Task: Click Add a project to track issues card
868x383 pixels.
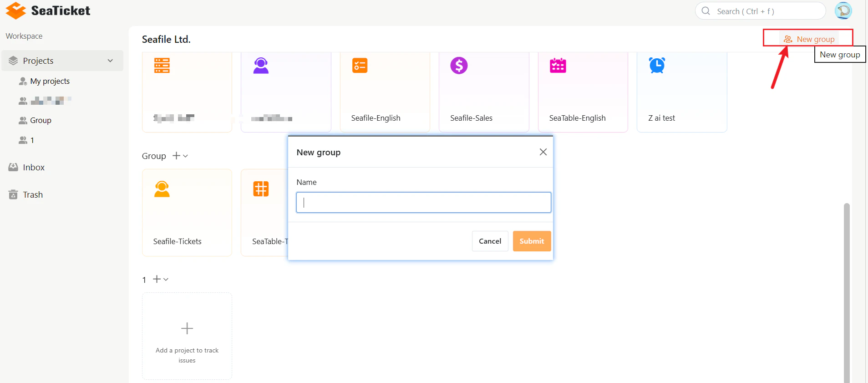Action: tap(187, 336)
